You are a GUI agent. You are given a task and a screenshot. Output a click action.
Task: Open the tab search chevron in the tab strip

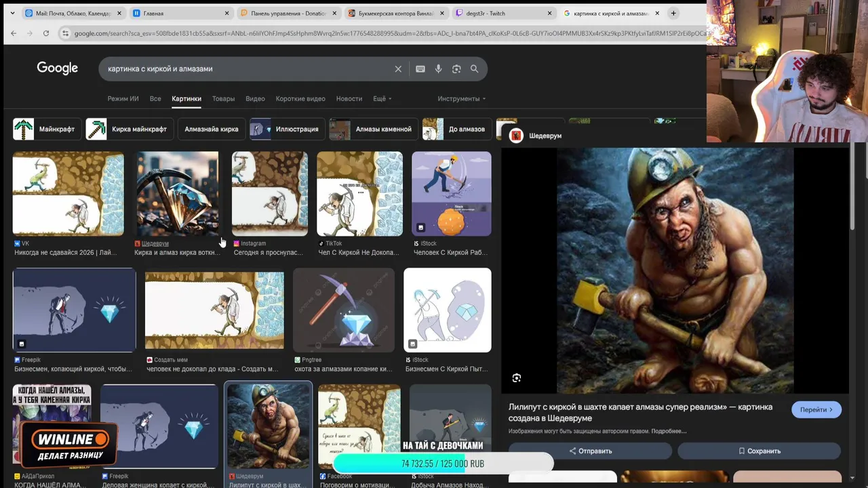click(12, 13)
